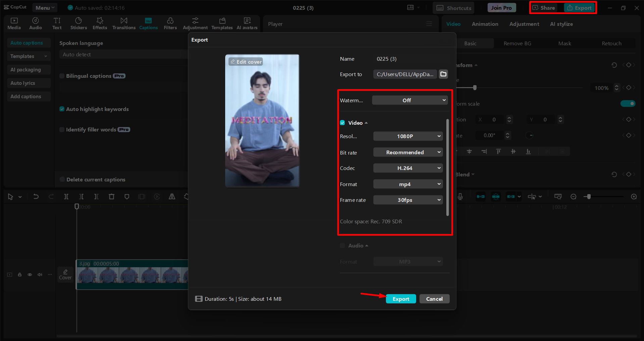Click the Delete icon in the timeline toolbar
The width and height of the screenshot is (644, 341).
pos(111,196)
